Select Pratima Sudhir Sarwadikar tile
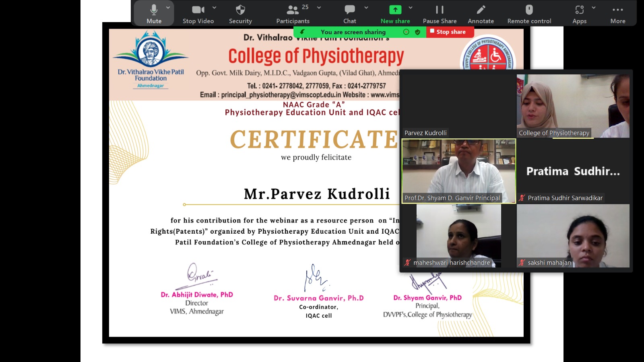This screenshot has height=362, width=644. (573, 171)
